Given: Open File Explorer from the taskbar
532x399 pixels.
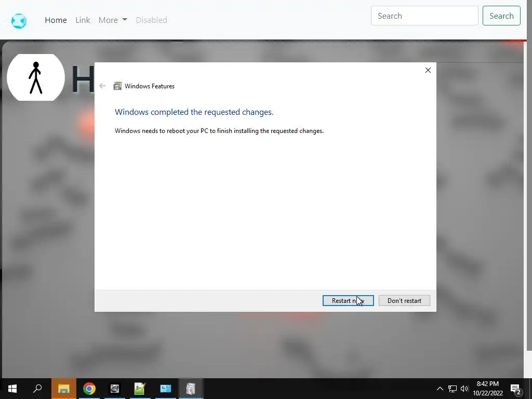Looking at the screenshot, I should (x=64, y=389).
